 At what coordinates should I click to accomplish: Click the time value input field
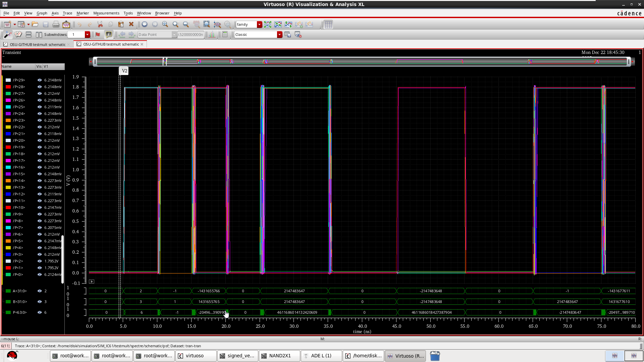click(191, 35)
